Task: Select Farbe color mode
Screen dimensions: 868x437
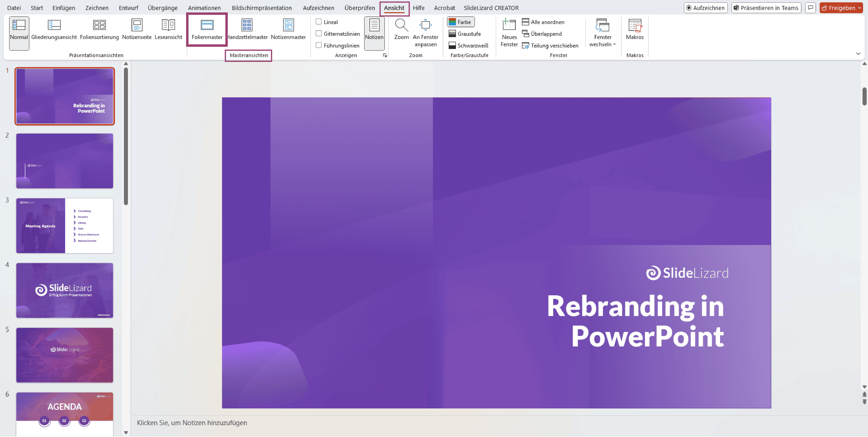Action: [x=461, y=22]
